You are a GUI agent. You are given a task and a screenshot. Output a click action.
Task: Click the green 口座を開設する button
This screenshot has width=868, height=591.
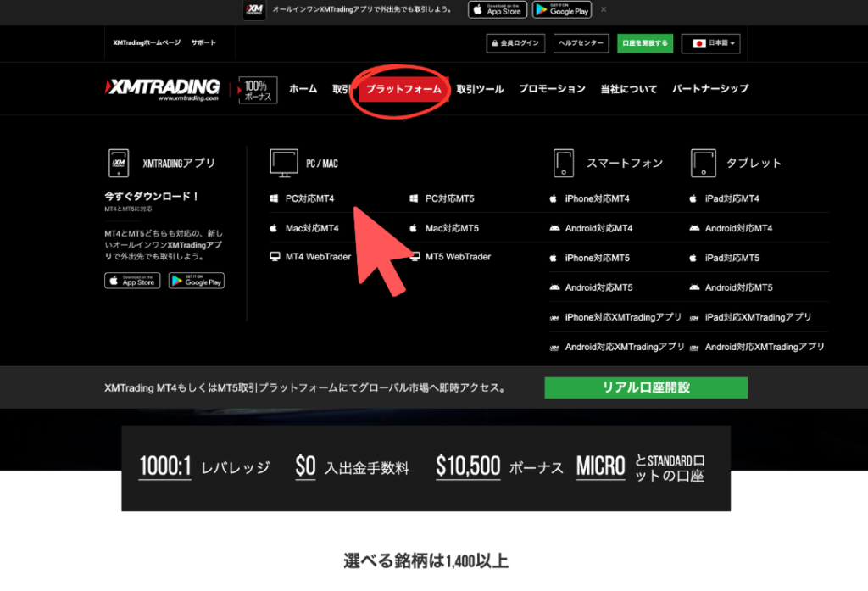pyautogui.click(x=645, y=43)
